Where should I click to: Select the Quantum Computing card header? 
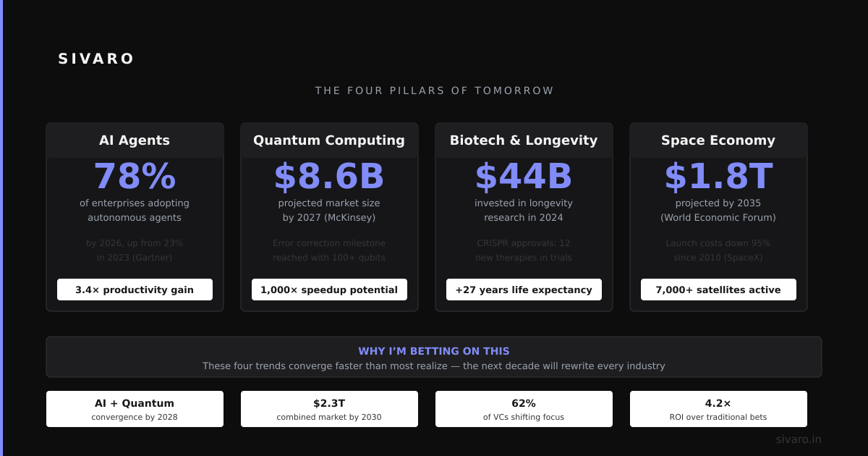coord(329,140)
